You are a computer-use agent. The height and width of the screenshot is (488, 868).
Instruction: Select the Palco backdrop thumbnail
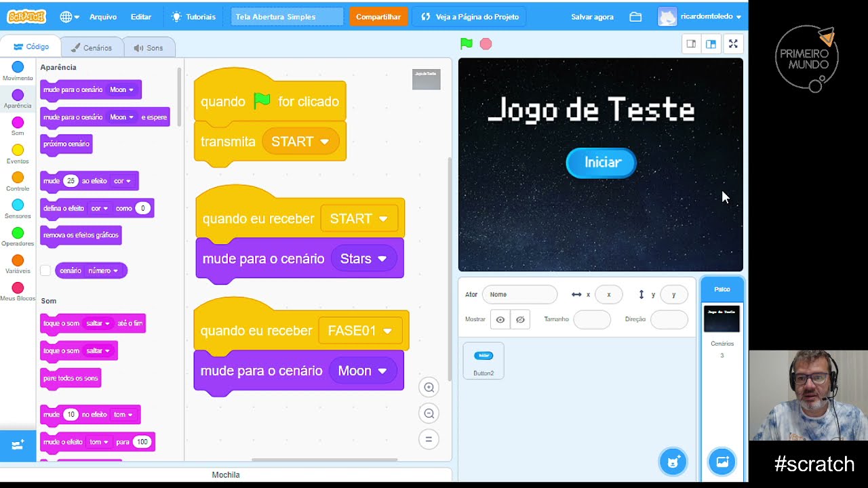pos(722,319)
